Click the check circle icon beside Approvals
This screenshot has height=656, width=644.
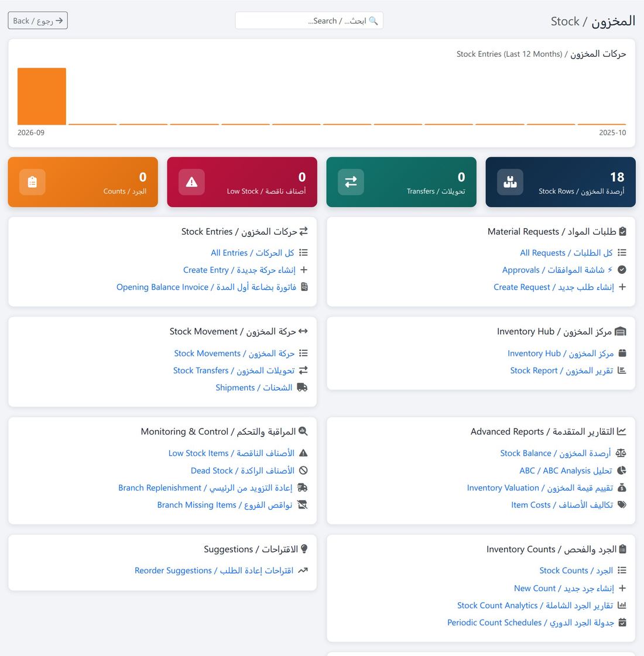(622, 270)
